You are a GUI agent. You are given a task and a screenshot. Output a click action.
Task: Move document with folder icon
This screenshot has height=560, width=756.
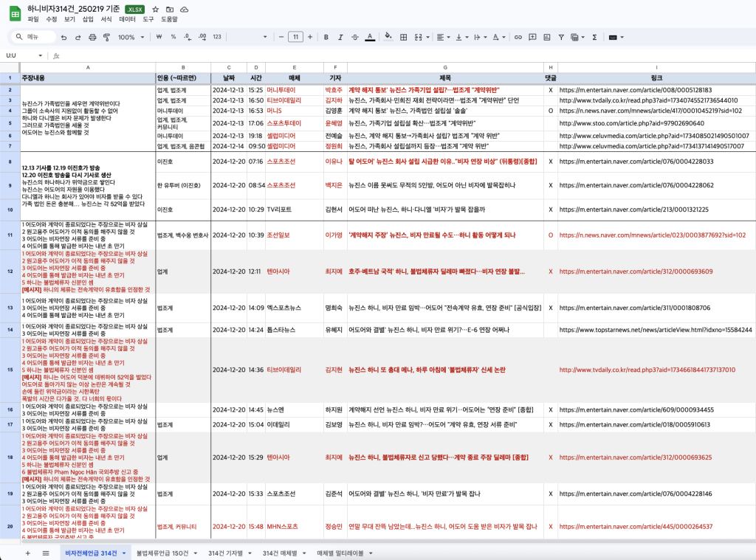point(170,9)
